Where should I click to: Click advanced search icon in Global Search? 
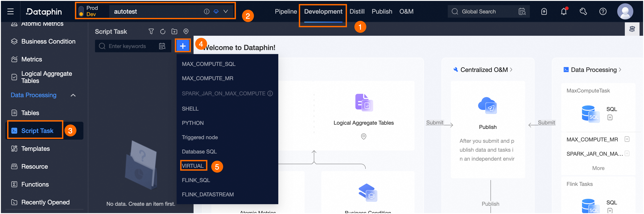click(x=522, y=12)
